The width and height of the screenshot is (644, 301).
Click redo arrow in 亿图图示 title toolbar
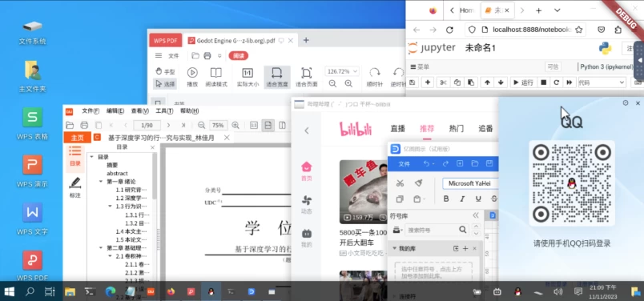click(445, 164)
